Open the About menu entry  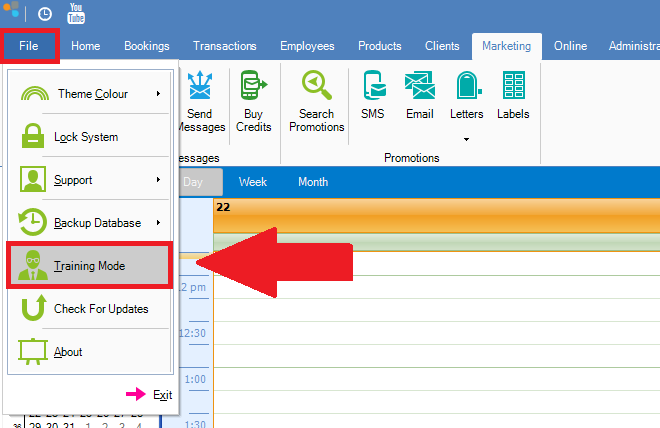coord(68,352)
